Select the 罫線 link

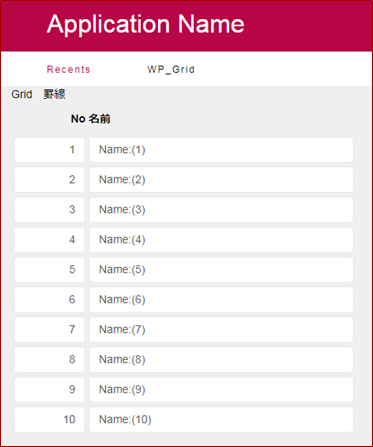click(54, 94)
